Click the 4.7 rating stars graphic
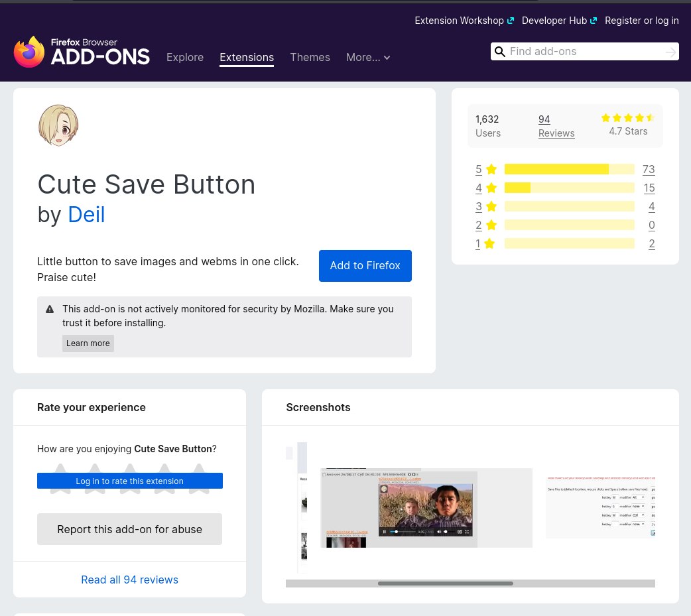Viewport: 691px width, 616px height. [628, 117]
